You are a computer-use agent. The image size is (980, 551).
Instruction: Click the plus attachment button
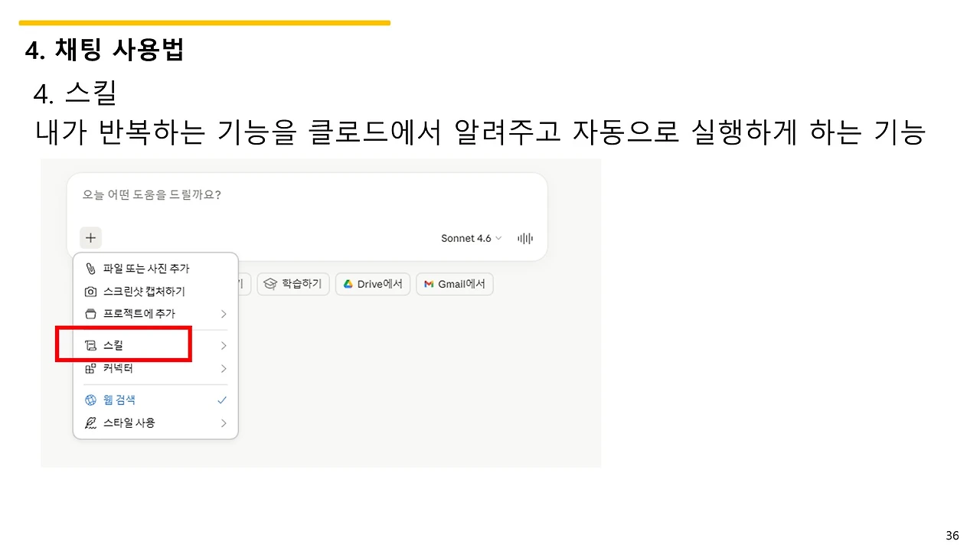pos(90,238)
